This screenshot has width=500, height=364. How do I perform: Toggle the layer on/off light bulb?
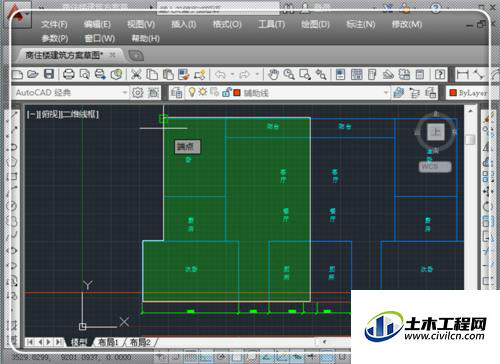[x=192, y=92]
